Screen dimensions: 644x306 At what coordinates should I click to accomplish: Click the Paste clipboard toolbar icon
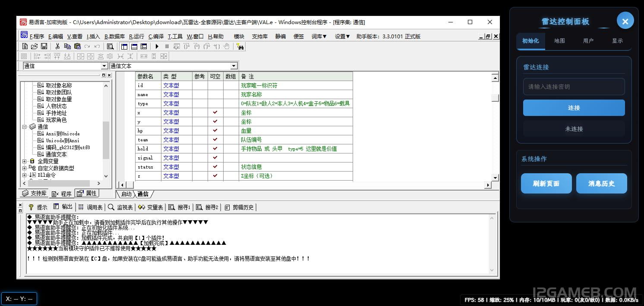click(x=77, y=46)
